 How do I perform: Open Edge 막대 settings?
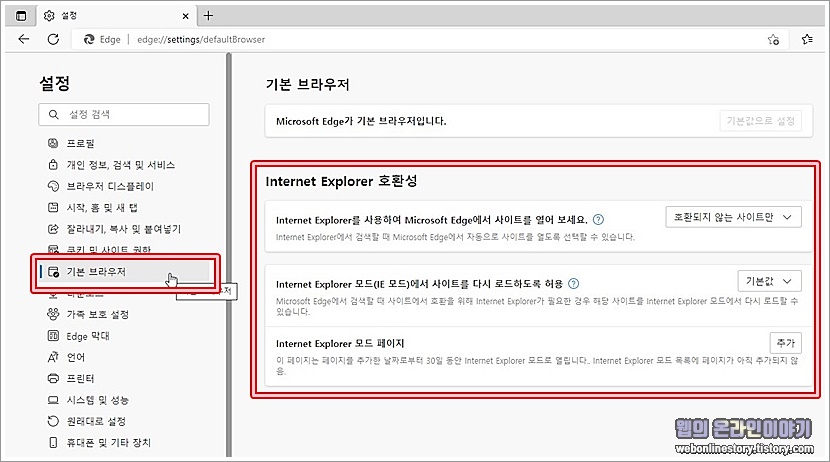(x=88, y=336)
